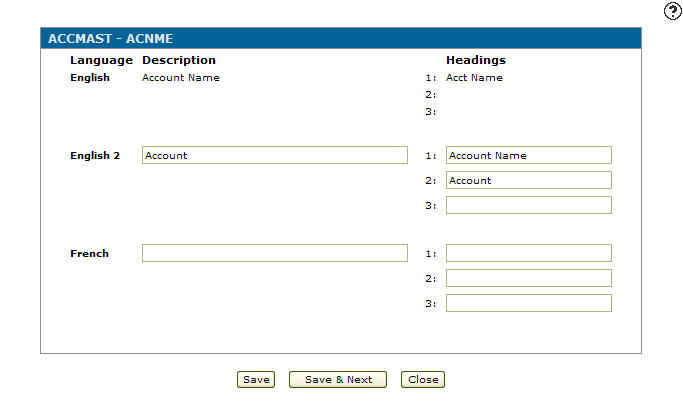The image size is (683, 415).
Task: Click the French heading 1 field
Action: [528, 253]
